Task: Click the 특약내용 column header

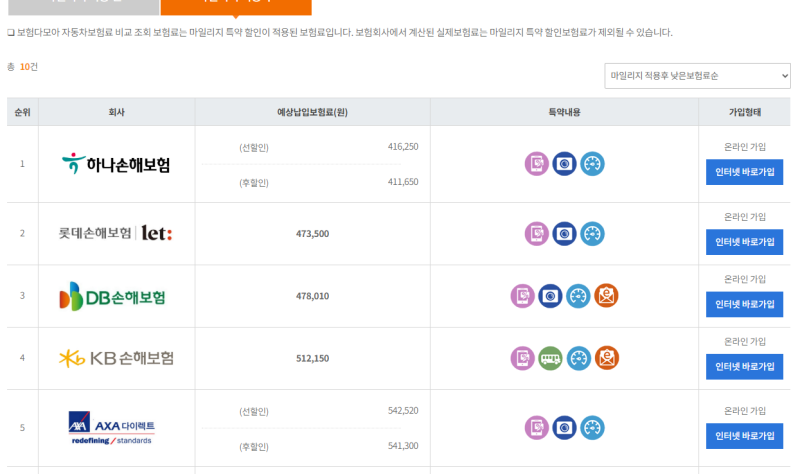Action: [564, 112]
